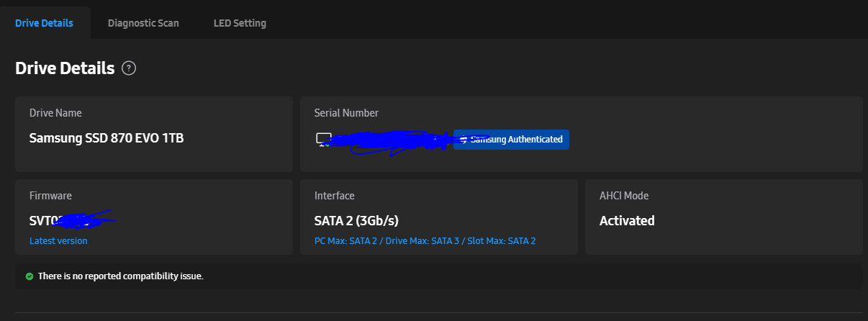868x321 pixels.
Task: Switch to the Diagnostic Scan tab
Action: 143,23
